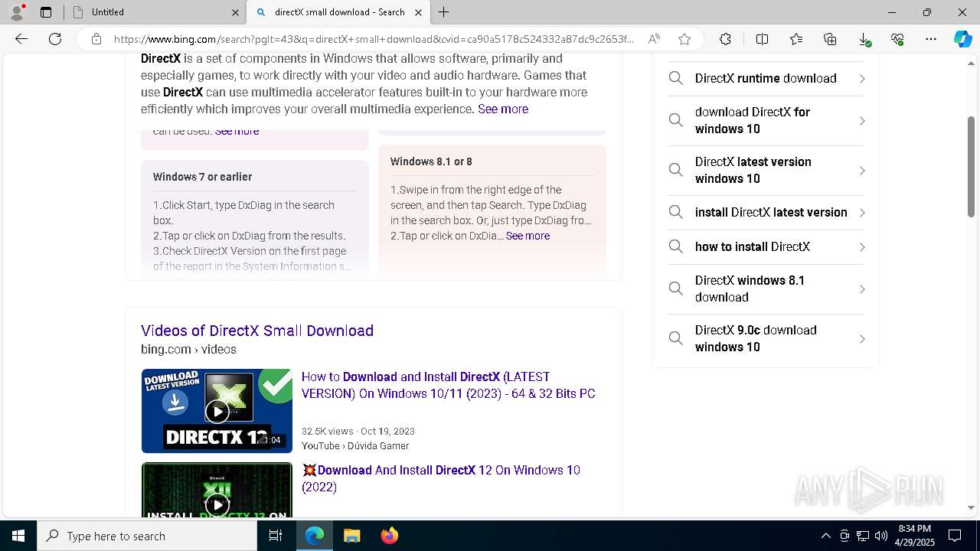This screenshot has width=980, height=551.
Task: Click the browser Back arrow
Action: pyautogui.click(x=21, y=39)
